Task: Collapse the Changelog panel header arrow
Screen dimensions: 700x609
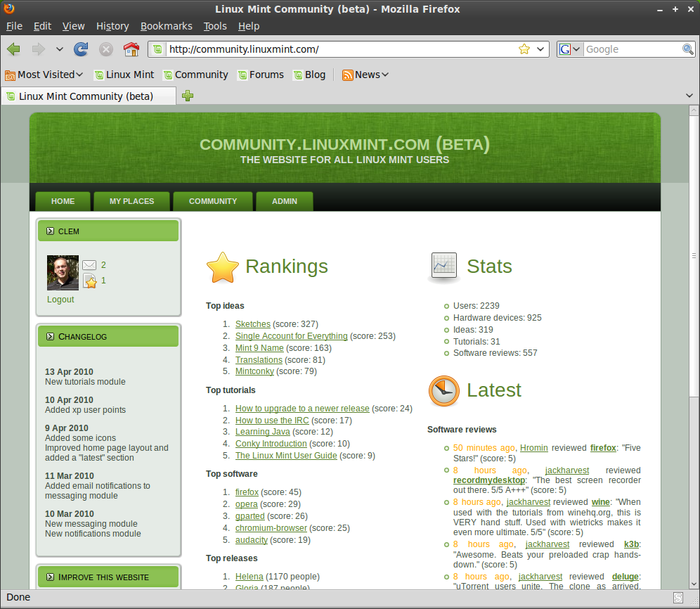Action: [x=51, y=336]
